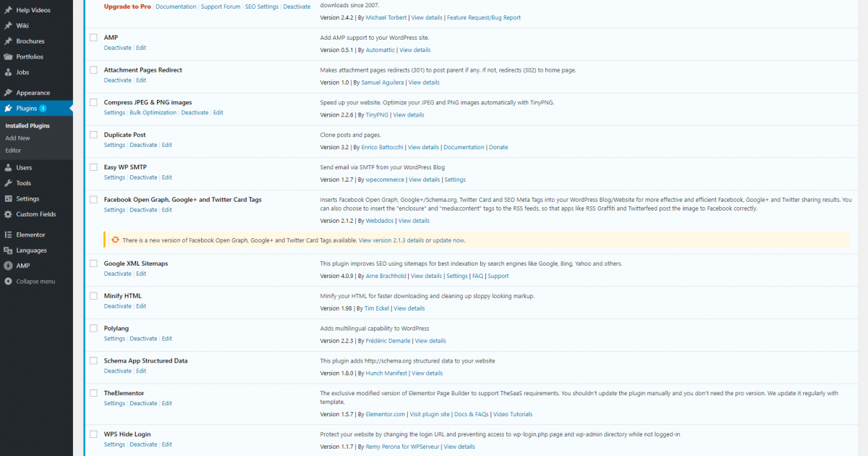Open plugin Editor submenu item
The width and height of the screenshot is (868, 456).
[13, 151]
